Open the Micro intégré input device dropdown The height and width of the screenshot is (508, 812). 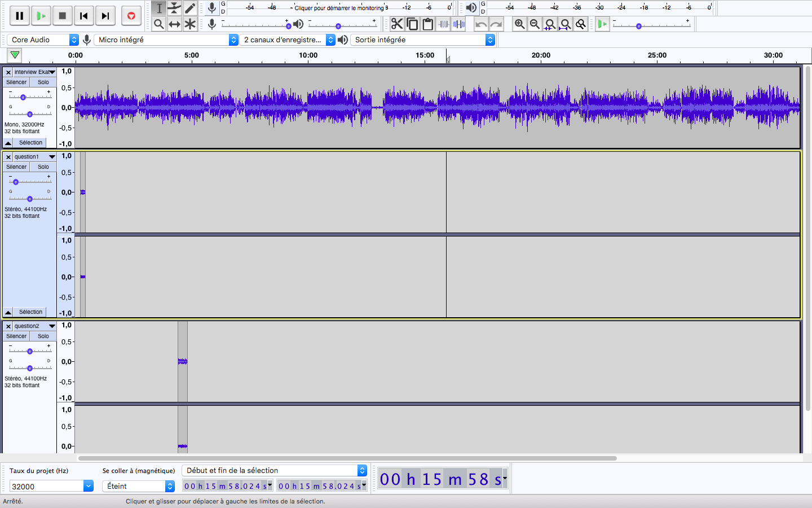[x=166, y=40]
